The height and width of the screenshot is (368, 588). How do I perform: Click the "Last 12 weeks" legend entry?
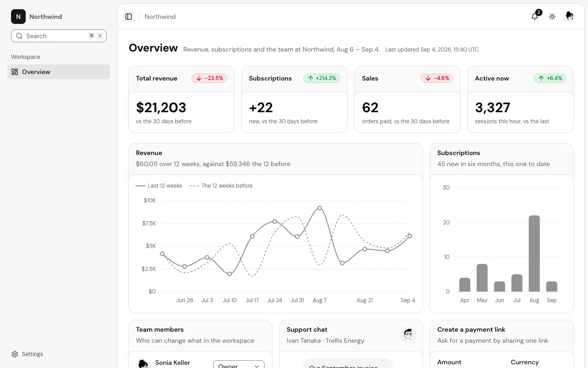point(159,186)
